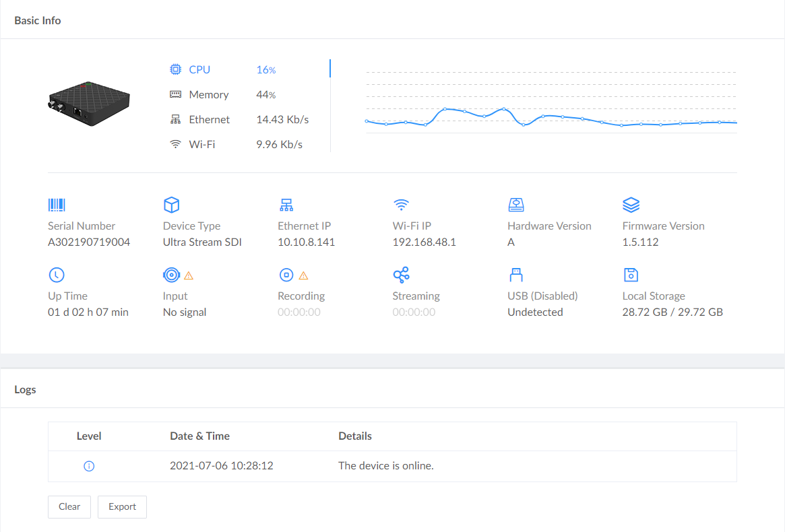Click the Device Type cube icon
This screenshot has width=785, height=532.
click(171, 205)
